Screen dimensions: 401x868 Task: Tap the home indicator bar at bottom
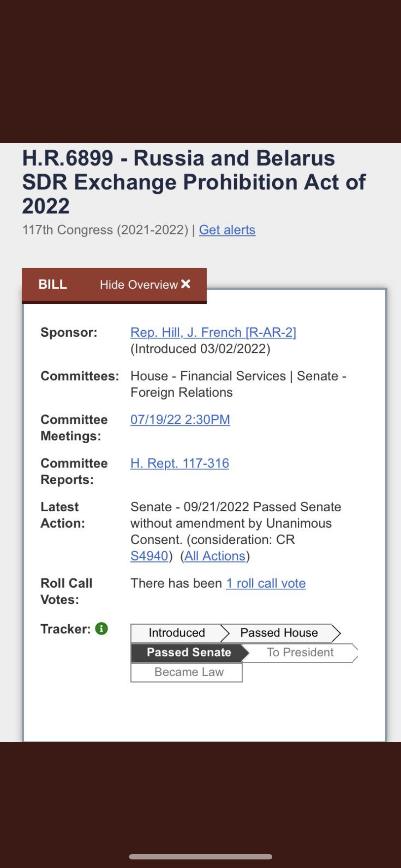(200, 857)
